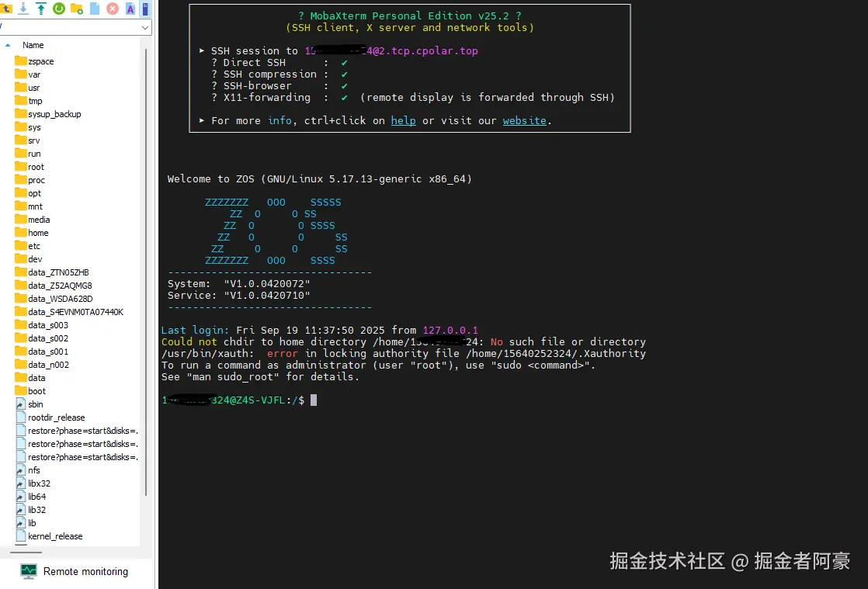Select sys folder

coord(28,127)
